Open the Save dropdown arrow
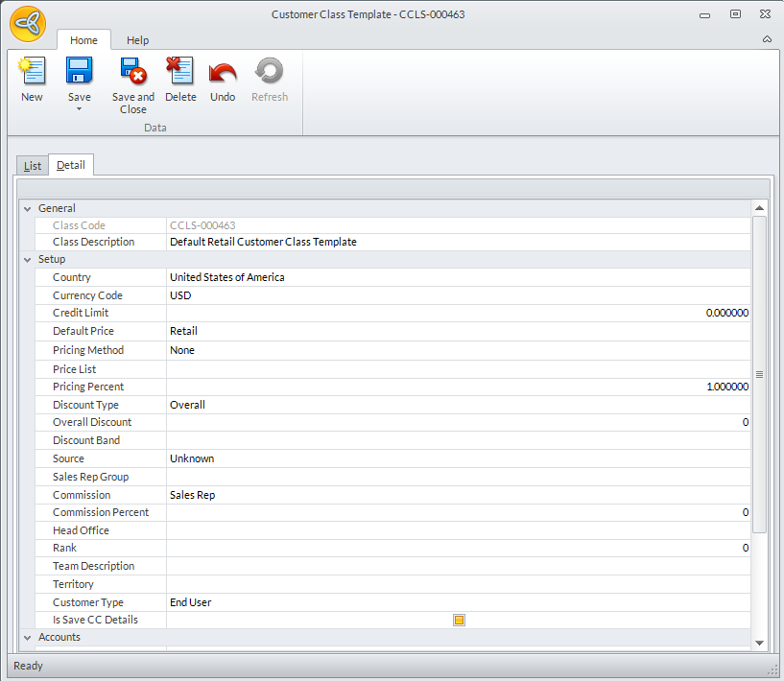The height and width of the screenshot is (681, 784). pyautogui.click(x=79, y=108)
